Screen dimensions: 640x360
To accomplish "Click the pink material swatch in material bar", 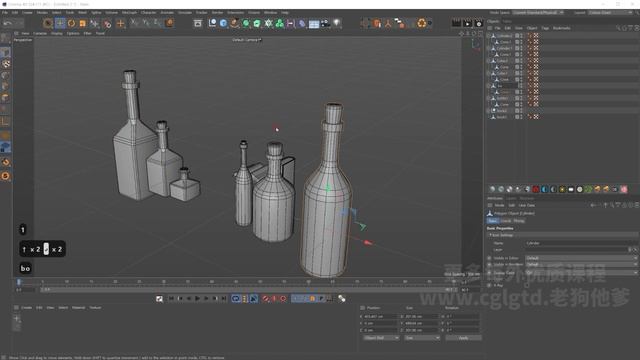I will point(624,189).
